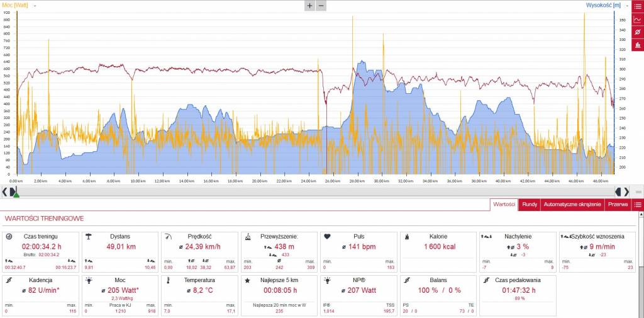Click the 24,00 km label on distance axis
This screenshot has height=318, width=644.
coord(309,181)
